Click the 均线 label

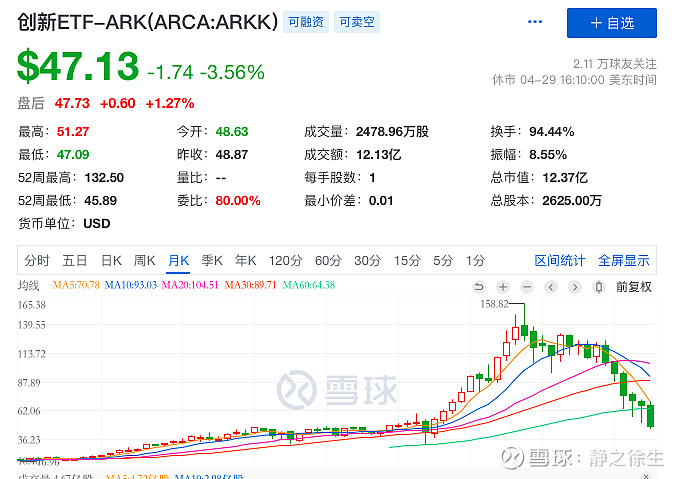click(28, 285)
